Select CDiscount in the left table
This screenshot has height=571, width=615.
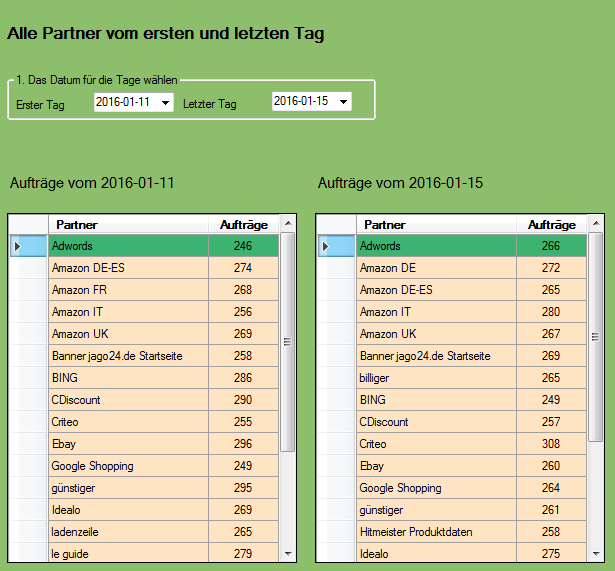tap(128, 400)
